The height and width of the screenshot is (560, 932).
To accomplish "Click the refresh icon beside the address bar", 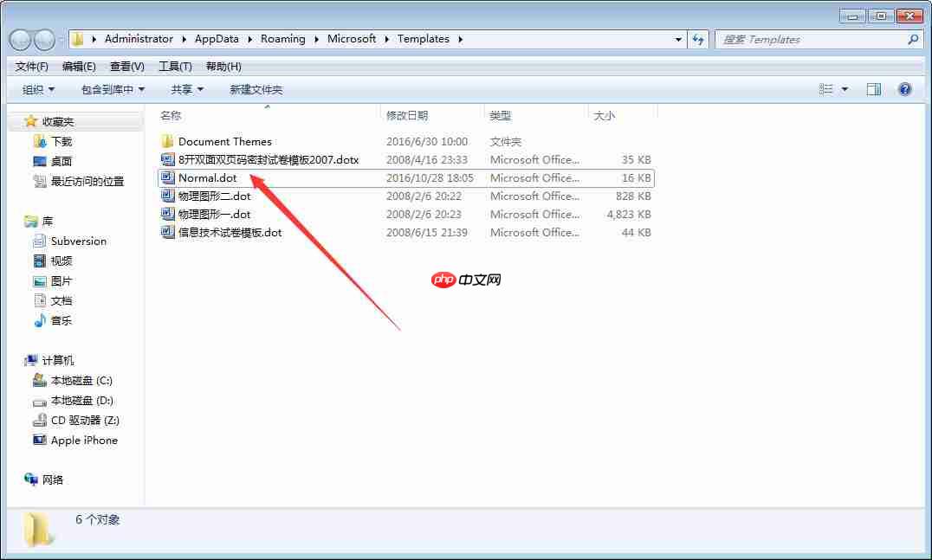I will tap(698, 39).
